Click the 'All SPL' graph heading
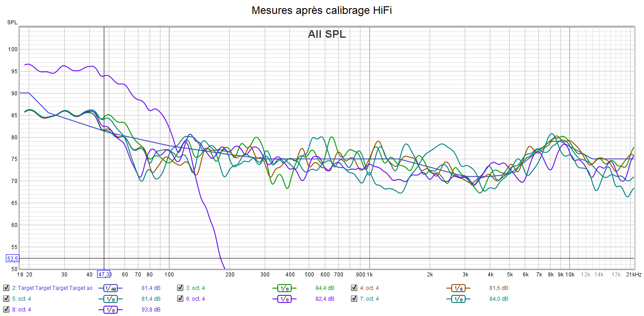This screenshot has height=316, width=644. pos(327,34)
